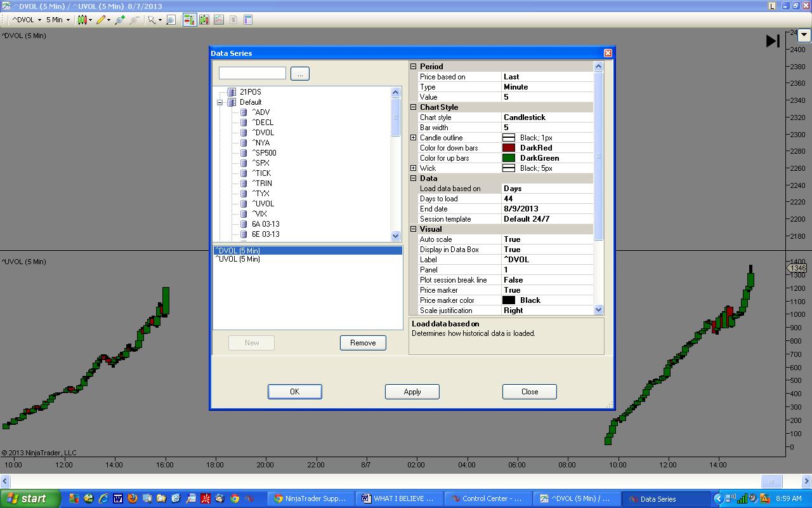Launch Word from the quick launch bar
This screenshot has height=508, width=812.
coord(117,498)
